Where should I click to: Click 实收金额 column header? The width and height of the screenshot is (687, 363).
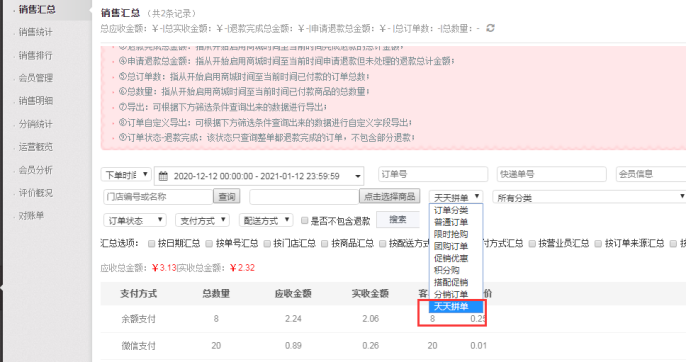[370, 293]
